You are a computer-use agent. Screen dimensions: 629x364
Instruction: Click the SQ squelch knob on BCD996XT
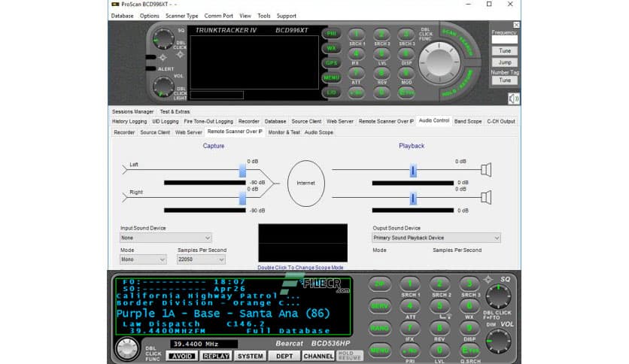click(x=163, y=39)
